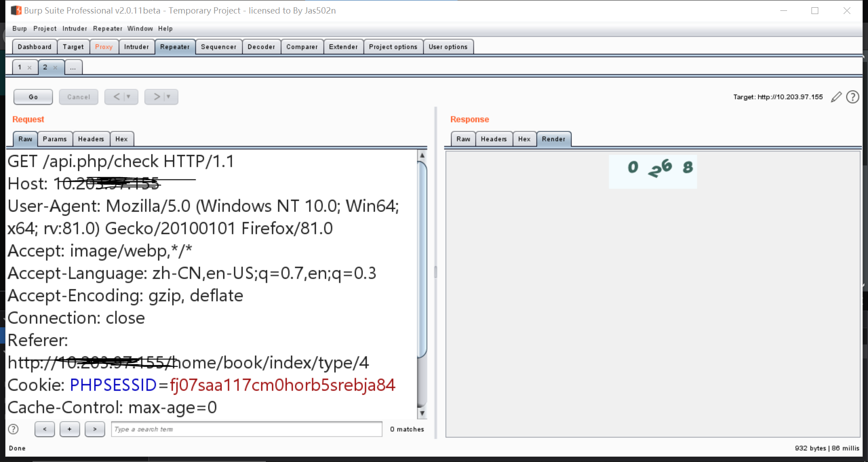Open the history back dropdown arrow
868x462 pixels.
(x=128, y=97)
